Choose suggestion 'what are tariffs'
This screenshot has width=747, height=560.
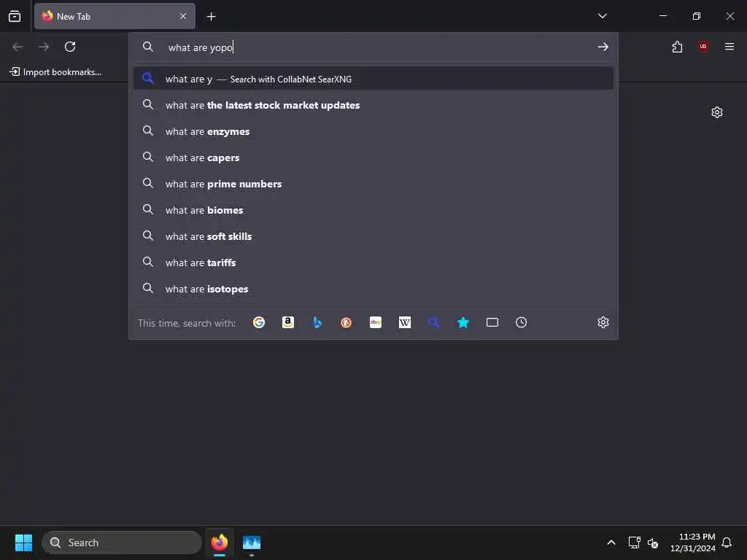373,262
